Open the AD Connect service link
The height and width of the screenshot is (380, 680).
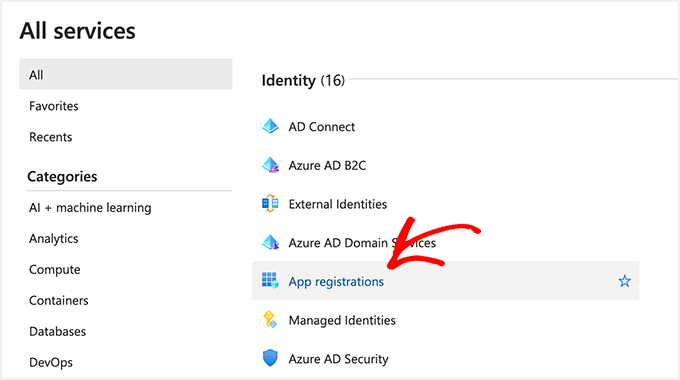(x=322, y=127)
